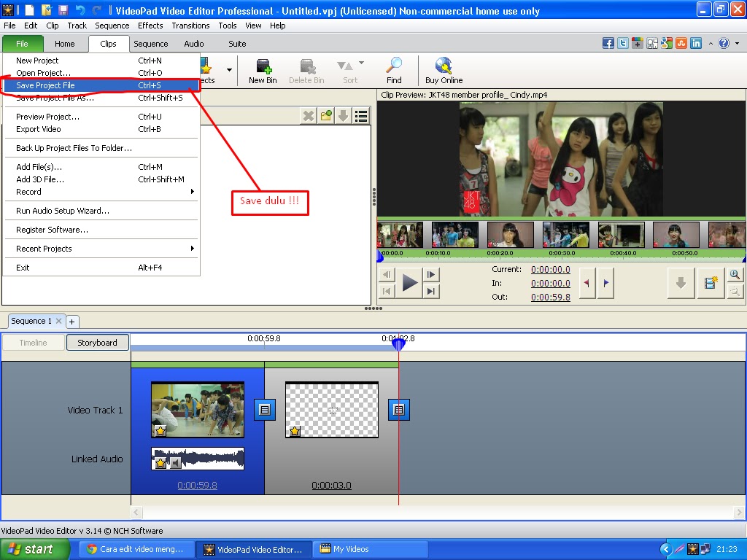
Task: Set In point with red flag icon
Action: (587, 283)
